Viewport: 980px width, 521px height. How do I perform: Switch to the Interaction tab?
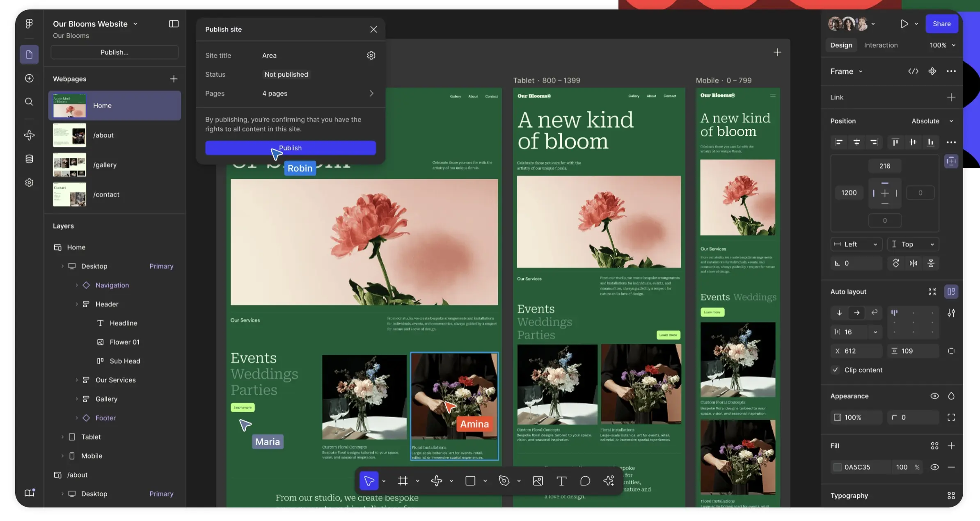(881, 45)
